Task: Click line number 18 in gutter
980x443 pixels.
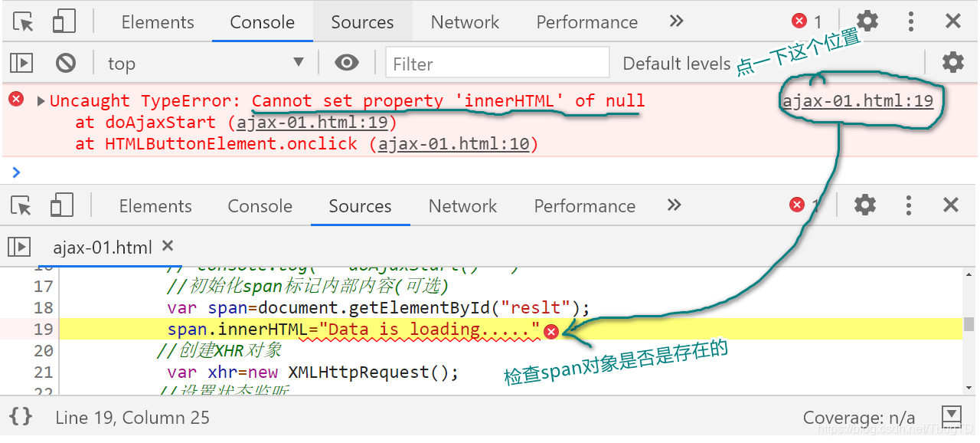Action: (x=44, y=307)
